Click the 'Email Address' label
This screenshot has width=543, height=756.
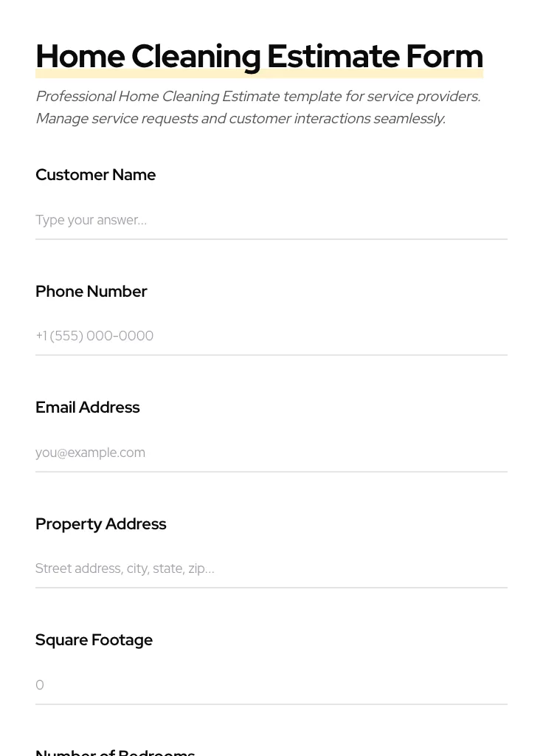87,408
